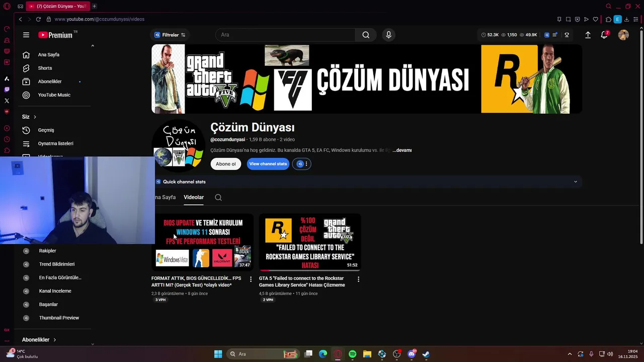This screenshot has width=644, height=362.
Task: Expand the Quick channel stats panel
Action: pyautogui.click(x=576, y=182)
